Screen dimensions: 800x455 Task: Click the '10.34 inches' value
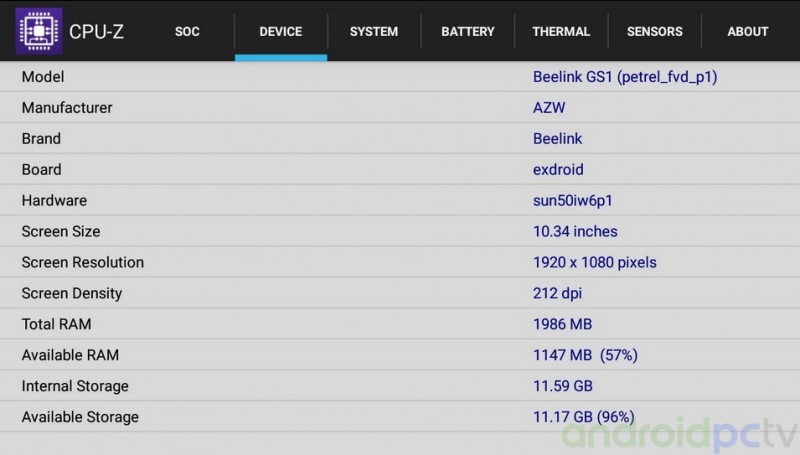pos(575,232)
